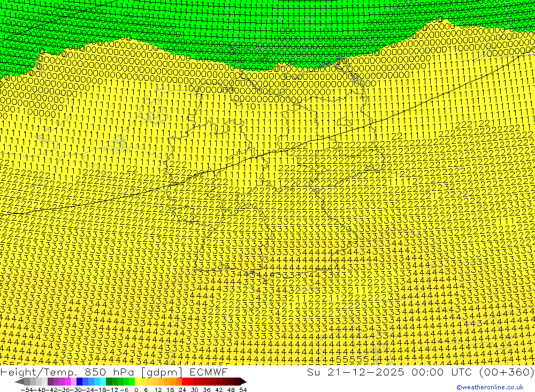
Task: Pick the dark blue legend swatch
Action: (x=80, y=382)
